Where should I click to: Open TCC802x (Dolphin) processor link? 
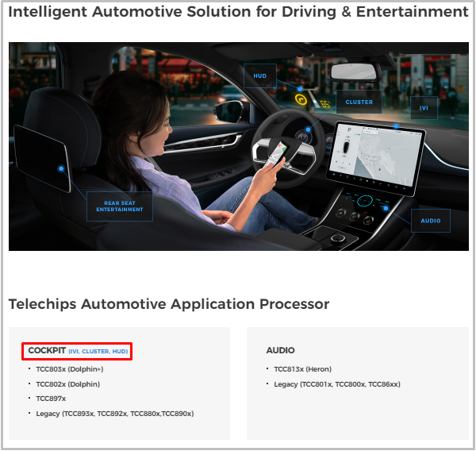click(67, 384)
